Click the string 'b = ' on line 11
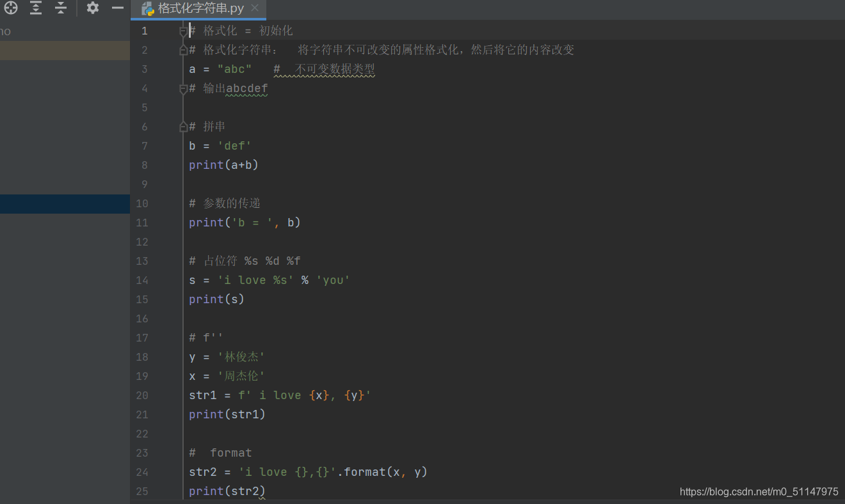Viewport: 845px width, 504px height. coord(252,223)
